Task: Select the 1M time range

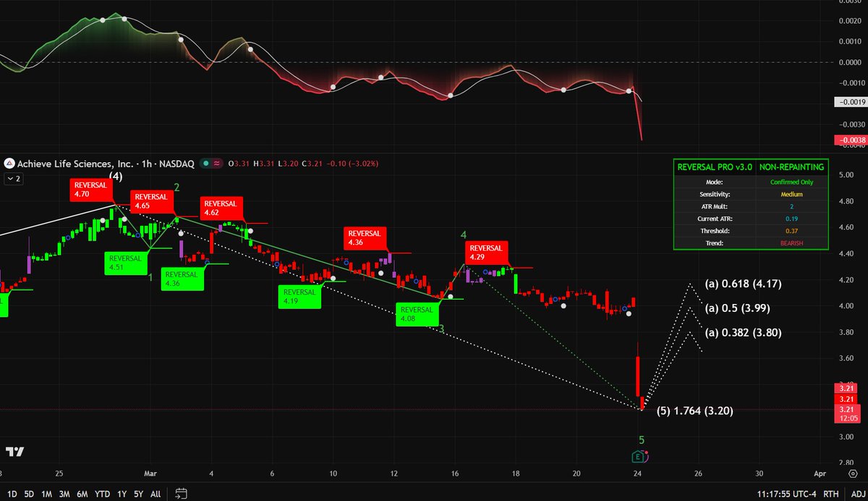Action: (x=46, y=494)
